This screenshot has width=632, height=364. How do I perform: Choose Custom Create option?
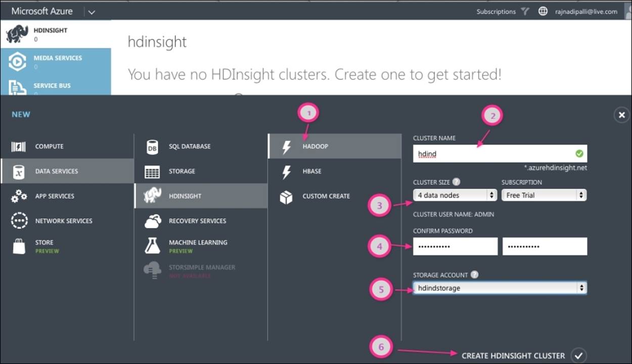pos(334,196)
